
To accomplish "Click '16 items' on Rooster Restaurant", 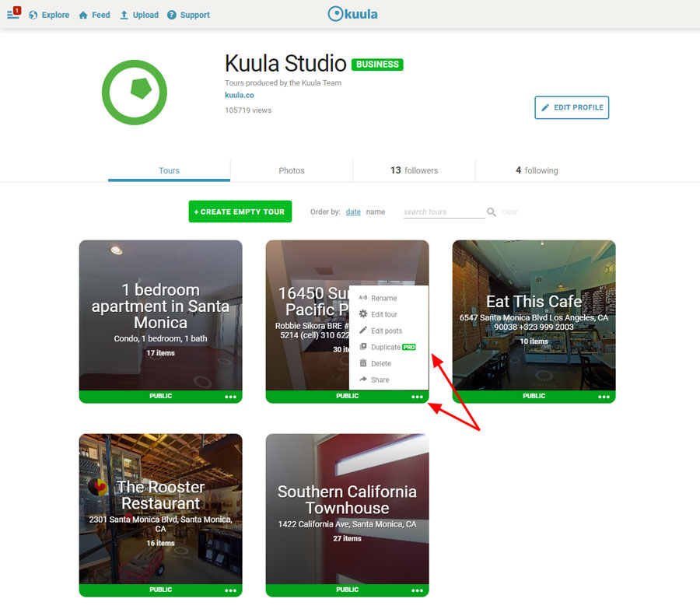I will pos(161,543).
